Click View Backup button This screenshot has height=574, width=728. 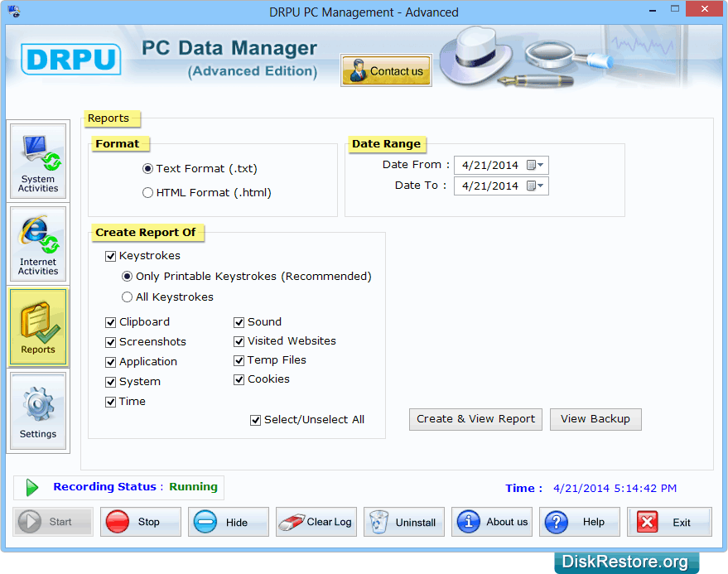click(x=595, y=419)
